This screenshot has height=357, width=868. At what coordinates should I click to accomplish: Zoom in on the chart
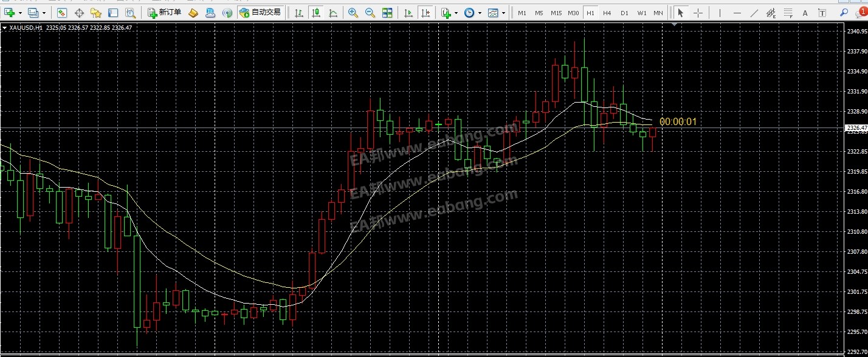[353, 13]
